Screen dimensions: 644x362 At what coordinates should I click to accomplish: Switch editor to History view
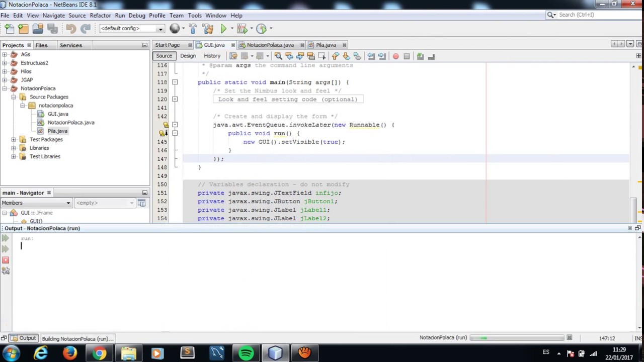click(212, 56)
